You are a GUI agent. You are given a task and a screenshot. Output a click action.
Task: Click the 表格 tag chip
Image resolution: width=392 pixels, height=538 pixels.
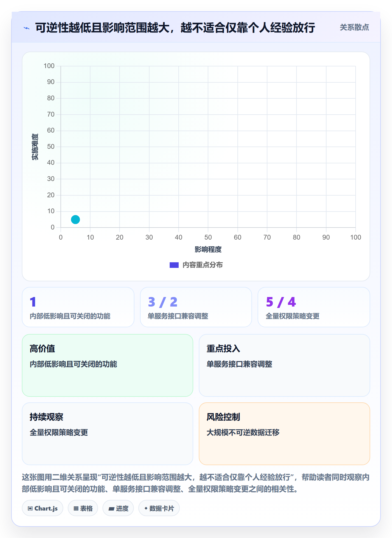coord(83,508)
